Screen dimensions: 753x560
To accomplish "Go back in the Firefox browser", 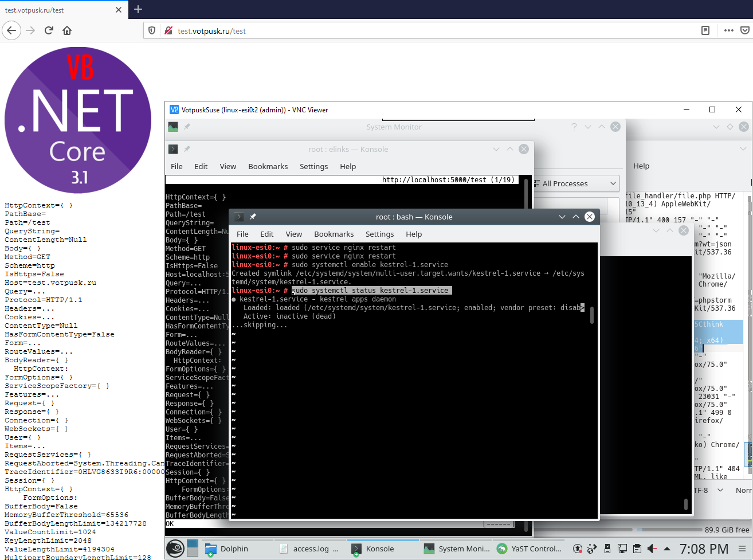I will coord(12,30).
